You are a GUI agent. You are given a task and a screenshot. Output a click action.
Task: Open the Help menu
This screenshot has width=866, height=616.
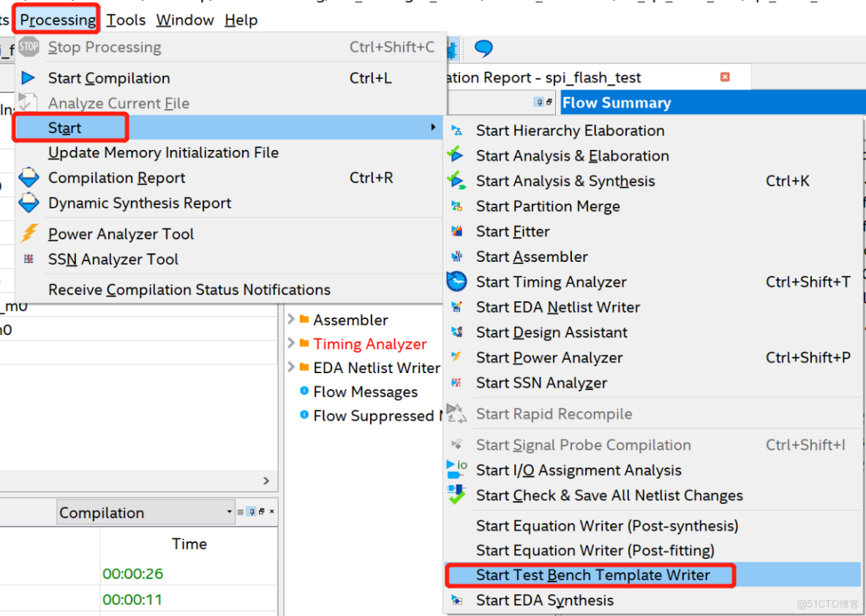click(241, 20)
